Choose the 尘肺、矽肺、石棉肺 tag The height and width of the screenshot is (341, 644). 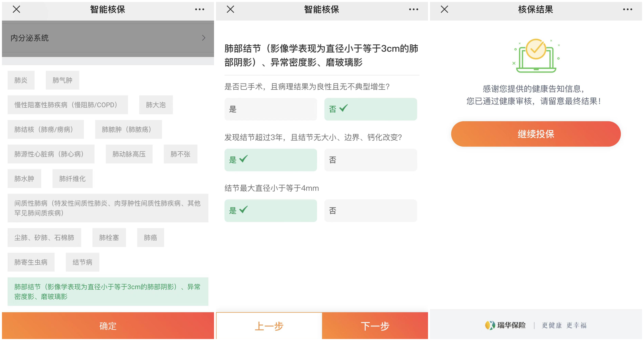[44, 238]
